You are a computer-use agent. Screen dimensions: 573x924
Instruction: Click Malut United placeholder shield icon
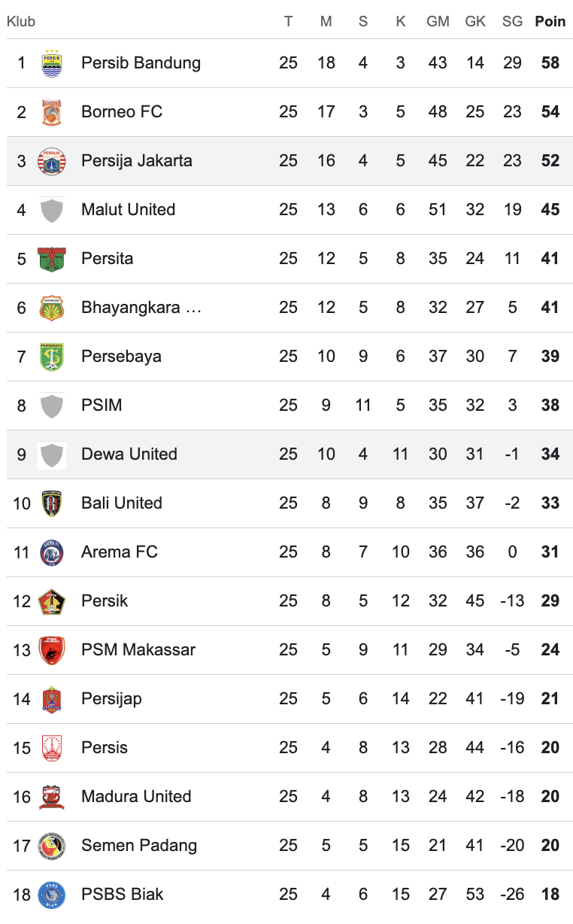[x=52, y=210]
